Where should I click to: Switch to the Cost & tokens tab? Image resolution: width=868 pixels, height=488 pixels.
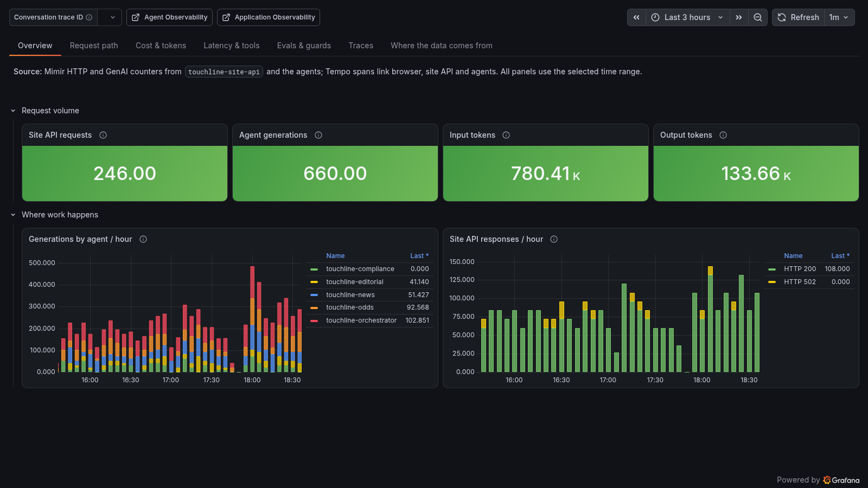click(161, 46)
